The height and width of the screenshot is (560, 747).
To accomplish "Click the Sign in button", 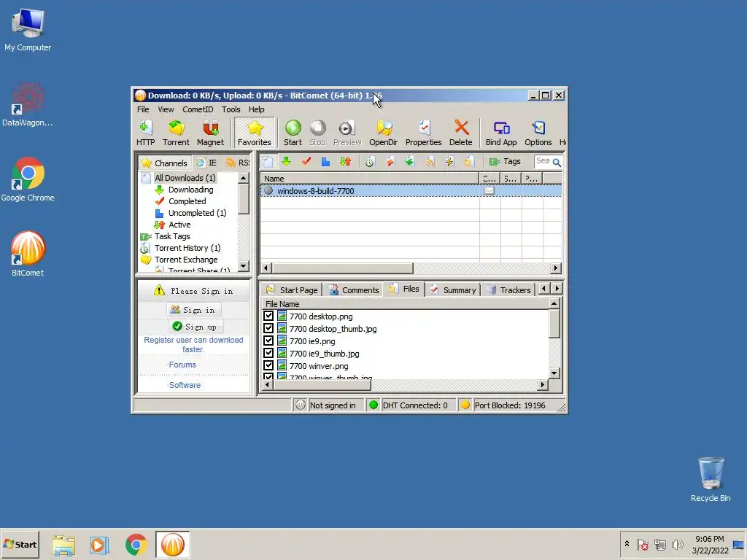I will pos(193,310).
